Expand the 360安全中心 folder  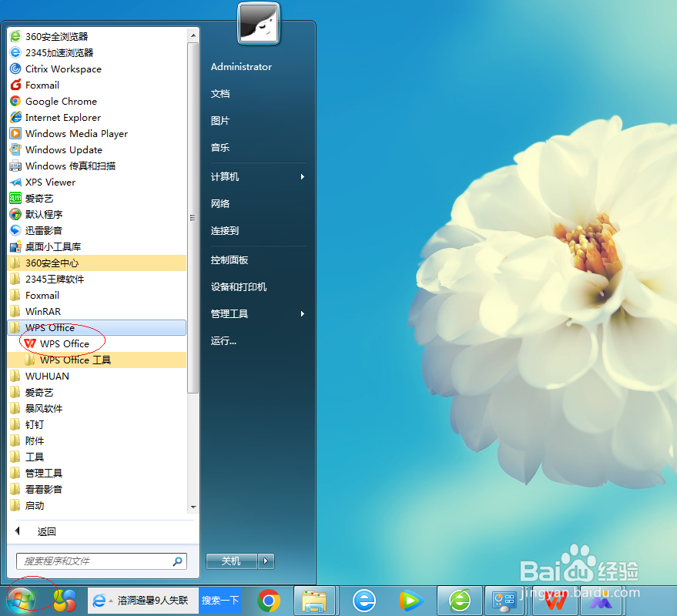tap(97, 263)
